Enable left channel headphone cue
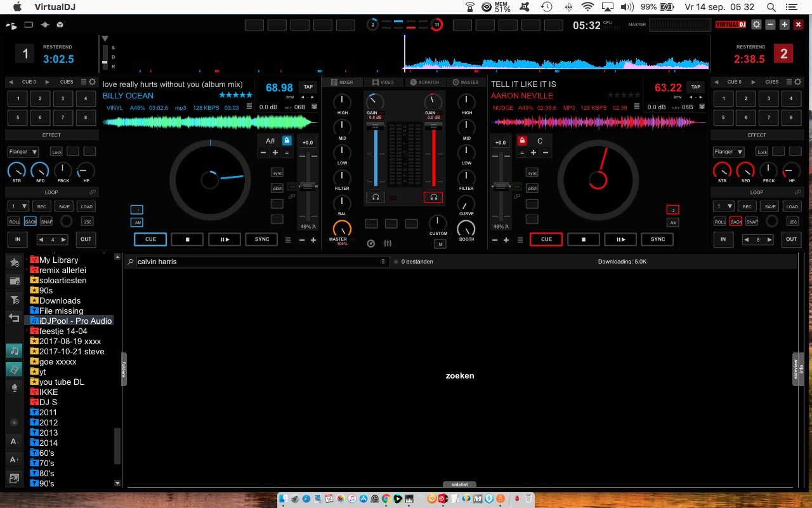Image resolution: width=812 pixels, height=508 pixels. pos(376,197)
